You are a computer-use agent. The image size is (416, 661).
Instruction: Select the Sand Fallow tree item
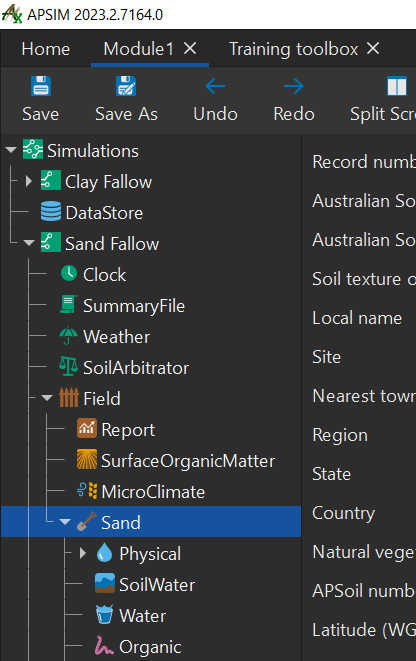point(112,243)
